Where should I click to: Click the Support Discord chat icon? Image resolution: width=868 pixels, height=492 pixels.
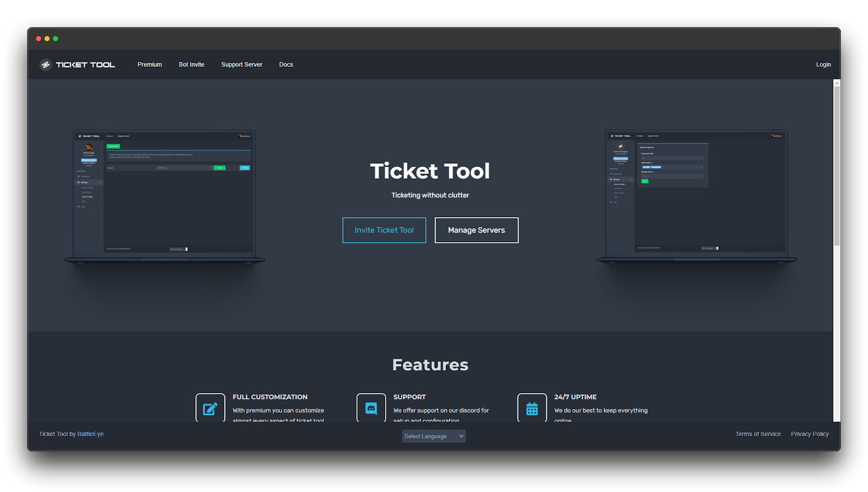click(x=371, y=408)
